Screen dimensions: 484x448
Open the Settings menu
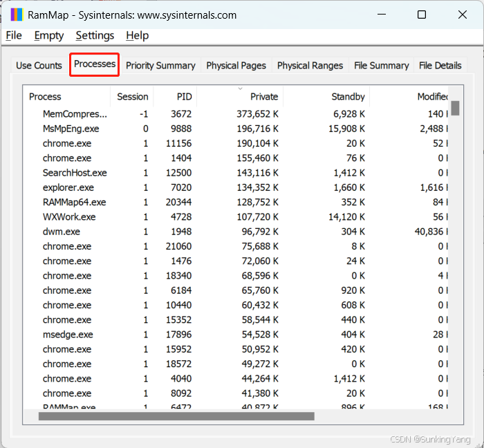point(95,36)
